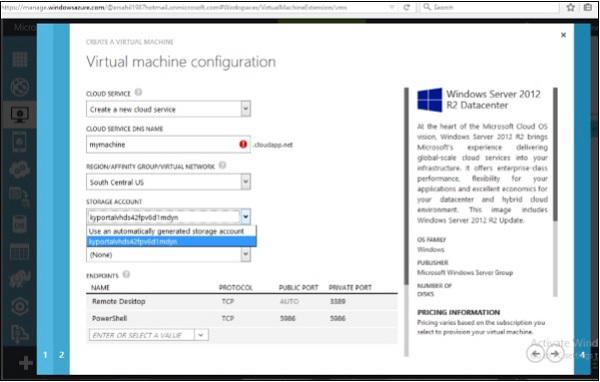Click 'Windows Server 2012 R2 Datacenter' title
The height and width of the screenshot is (382, 600).
click(494, 100)
